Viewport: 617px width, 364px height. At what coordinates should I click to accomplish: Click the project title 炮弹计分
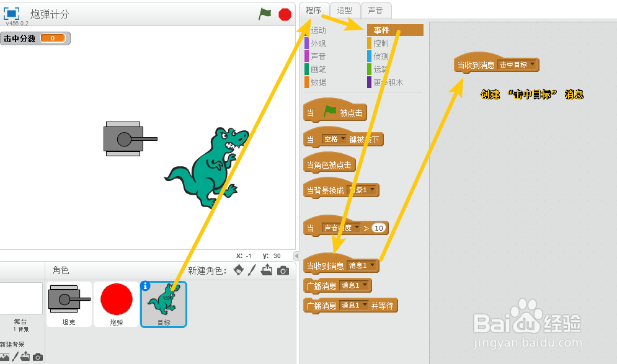pyautogui.click(x=50, y=14)
